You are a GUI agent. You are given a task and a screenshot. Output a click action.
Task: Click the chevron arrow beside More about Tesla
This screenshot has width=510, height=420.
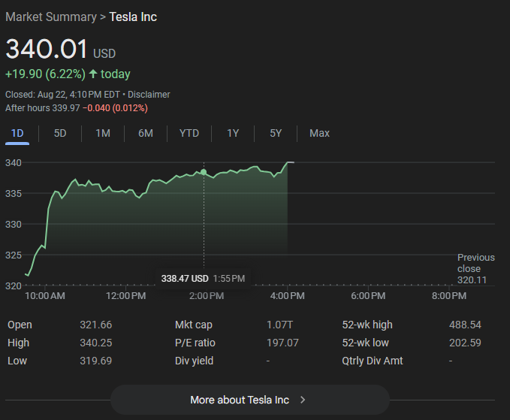click(303, 400)
